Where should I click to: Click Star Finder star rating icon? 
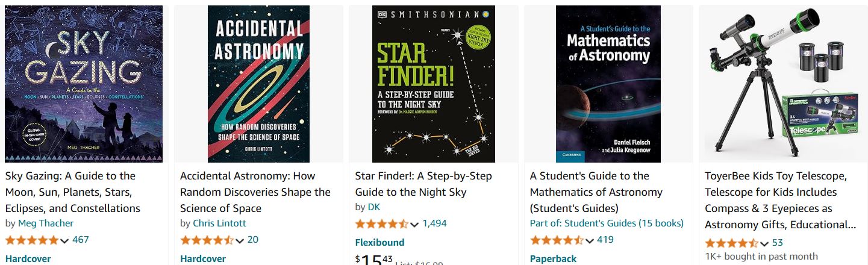[382, 224]
